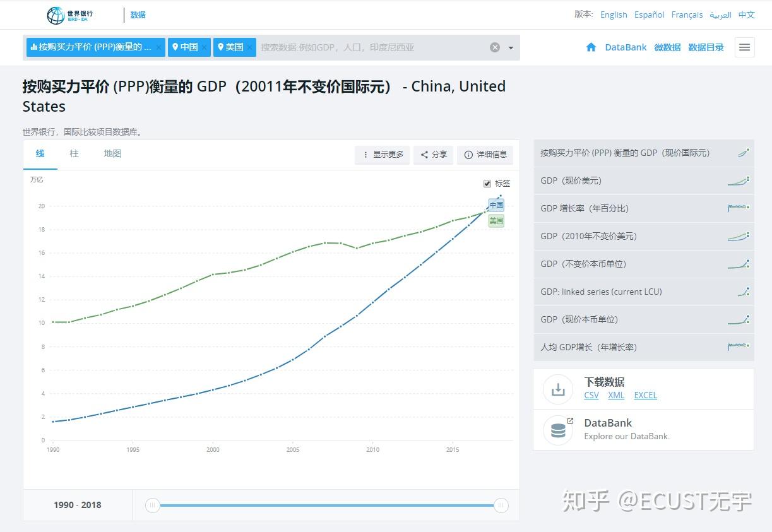Click the DataBank database icon
This screenshot has height=532, width=772.
tap(557, 430)
